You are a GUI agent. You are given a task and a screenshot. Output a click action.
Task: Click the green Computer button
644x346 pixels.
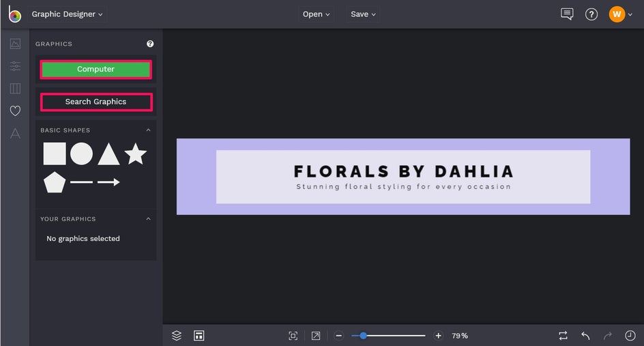[x=96, y=69]
